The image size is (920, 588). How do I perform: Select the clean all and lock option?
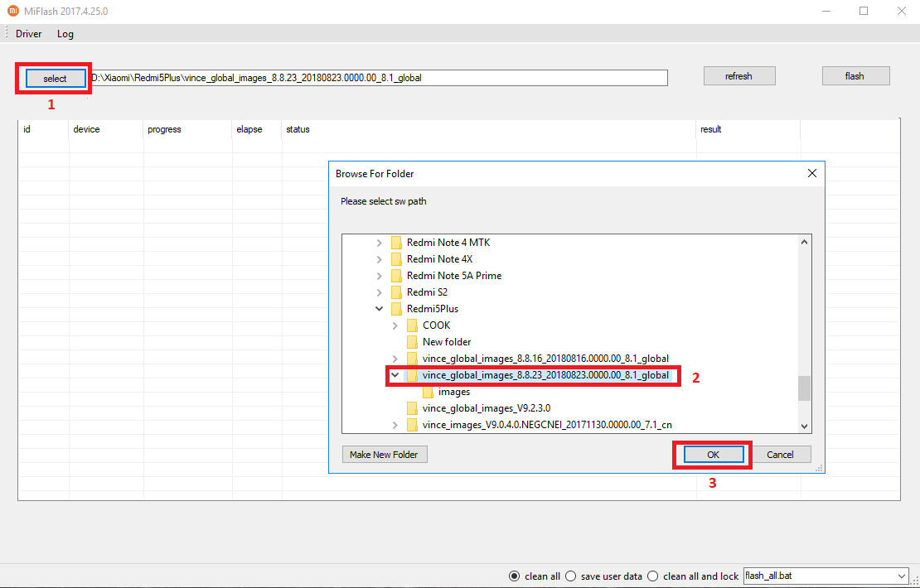click(652, 576)
